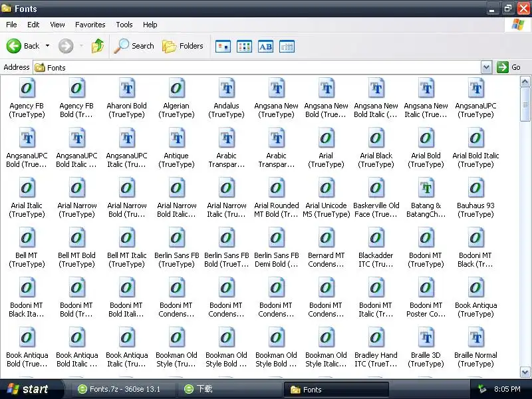
Task: Click the Arial Bold (TrueType) label text
Action: (x=426, y=160)
